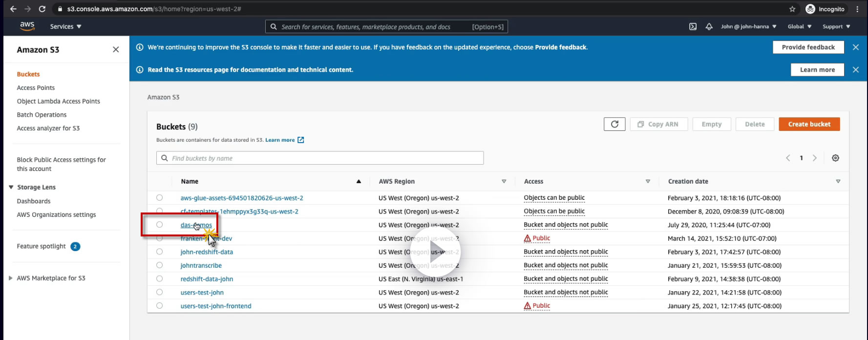Bookmark this page with the star icon

tap(792, 9)
